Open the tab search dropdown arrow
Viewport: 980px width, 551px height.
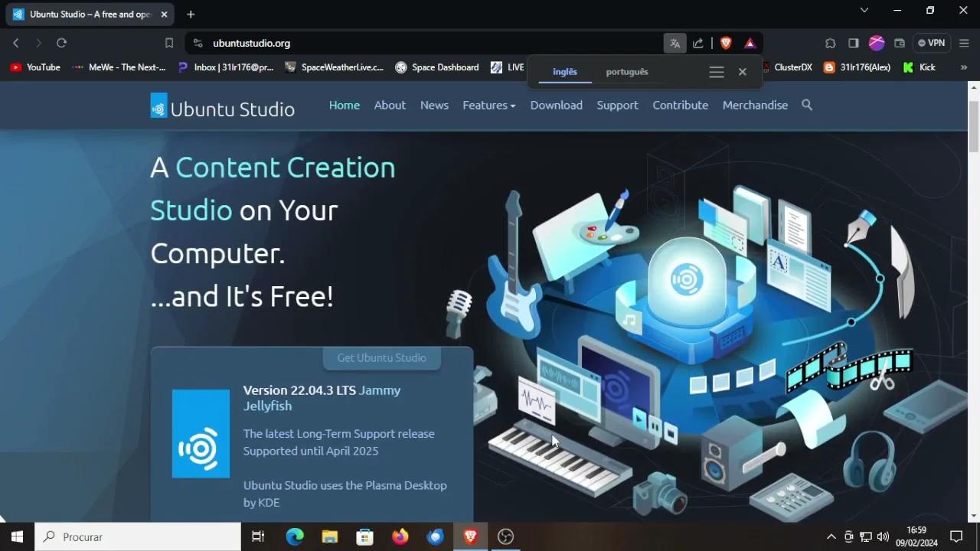pyautogui.click(x=864, y=10)
